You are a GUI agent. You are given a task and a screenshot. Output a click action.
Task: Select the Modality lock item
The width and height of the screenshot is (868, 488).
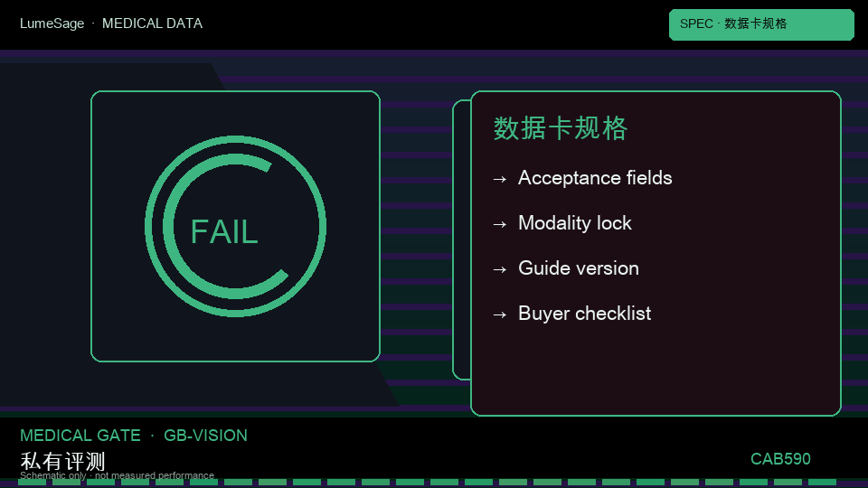[575, 223]
